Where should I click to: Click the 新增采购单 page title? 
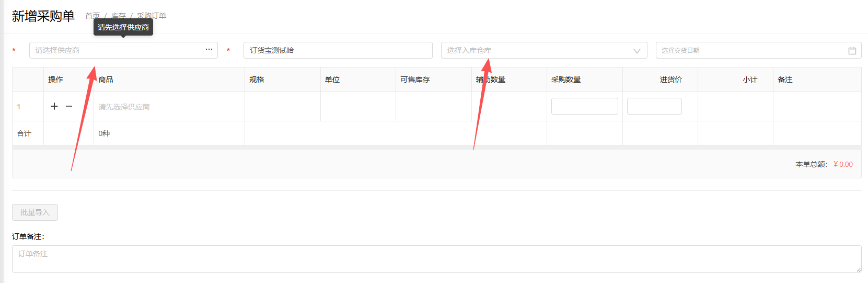click(x=43, y=16)
